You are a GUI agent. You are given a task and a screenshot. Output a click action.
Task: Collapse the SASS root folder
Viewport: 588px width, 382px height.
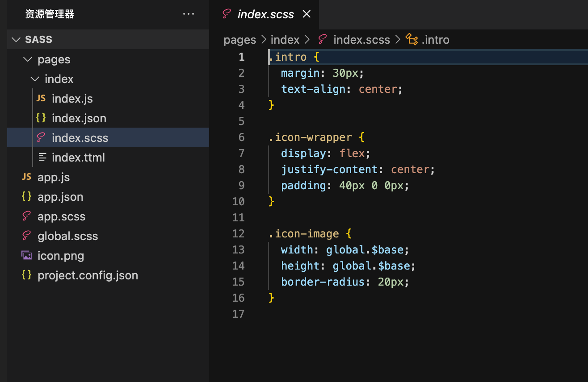click(x=17, y=40)
